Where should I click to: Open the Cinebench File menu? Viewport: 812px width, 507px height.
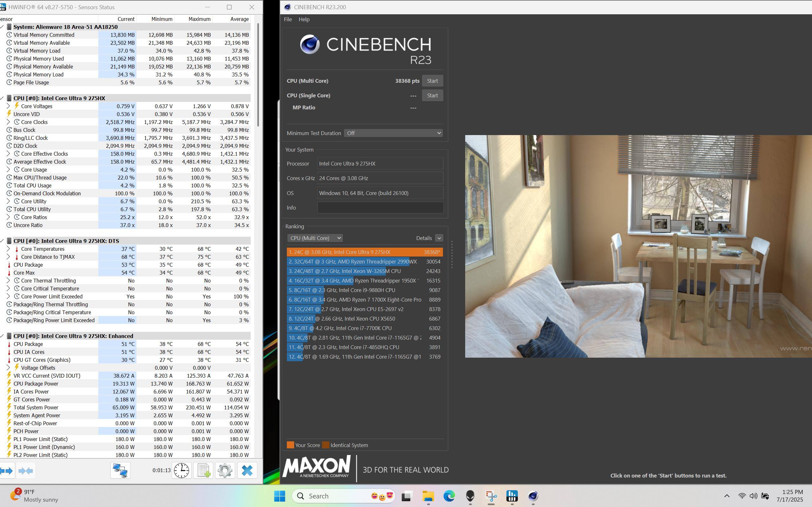[287, 19]
